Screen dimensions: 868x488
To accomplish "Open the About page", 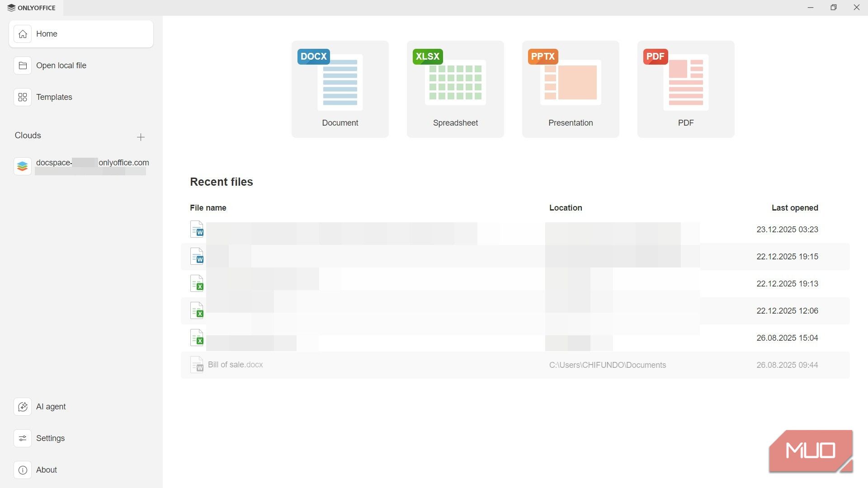I will tap(81, 470).
